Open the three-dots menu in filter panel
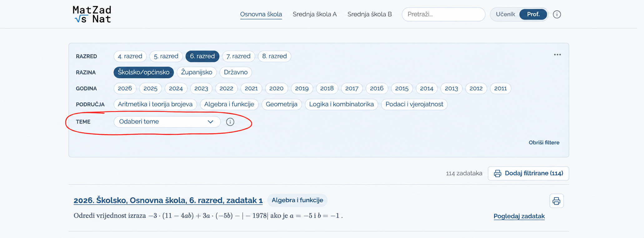Image resolution: width=644 pixels, height=238 pixels. (x=557, y=55)
